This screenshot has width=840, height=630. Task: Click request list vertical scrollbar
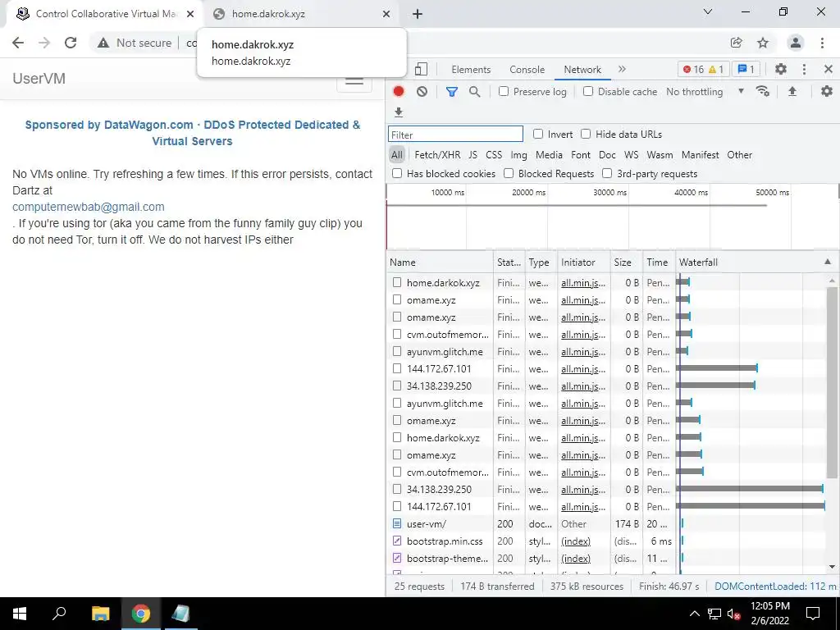(x=832, y=383)
